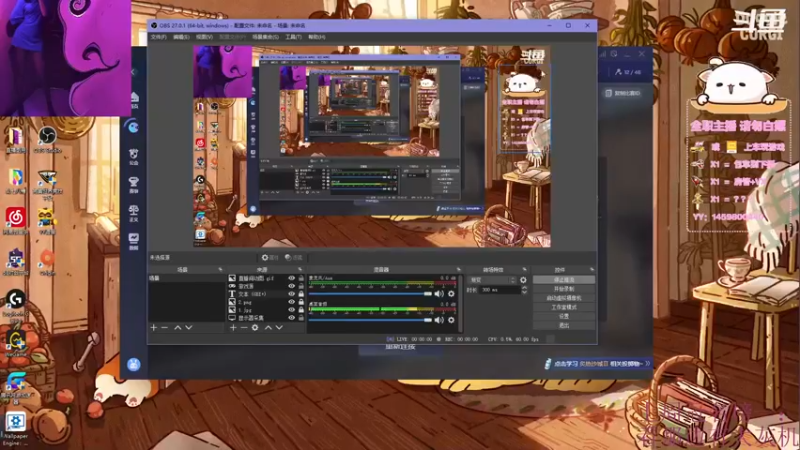The width and height of the screenshot is (800, 450).
Task: Click the 设置 button in controls
Action: coord(564,316)
